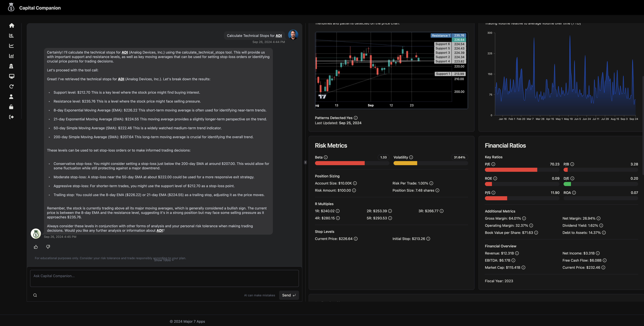The height and width of the screenshot is (326, 644).
Task: Open the user profile sidebar item
Action: coord(11,97)
